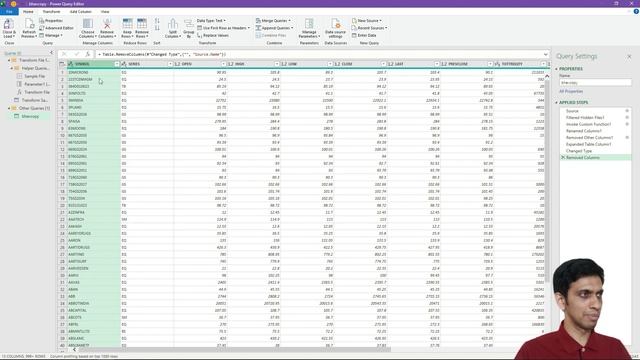Open query Properties from the ribbon
Image resolution: width=640 pixels, height=360 pixels.
click(x=51, y=20)
